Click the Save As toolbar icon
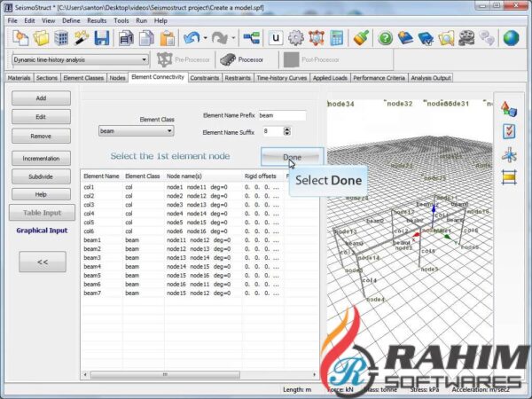The image size is (532, 399). point(126,38)
